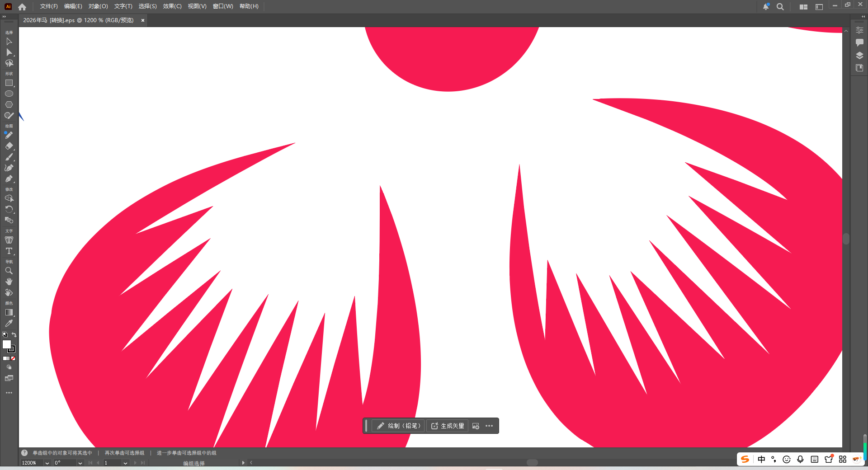This screenshot has width=868, height=470.
Task: Open the Layers panel icon
Action: tap(859, 56)
